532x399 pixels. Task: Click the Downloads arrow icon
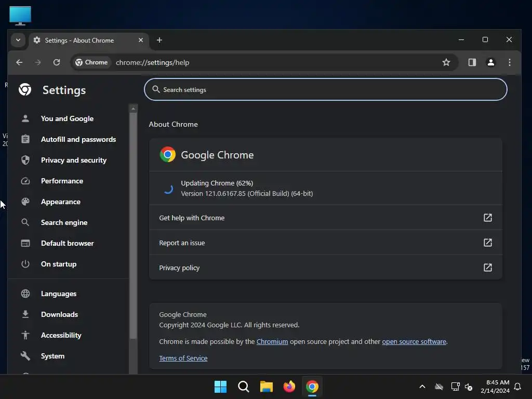click(25, 314)
